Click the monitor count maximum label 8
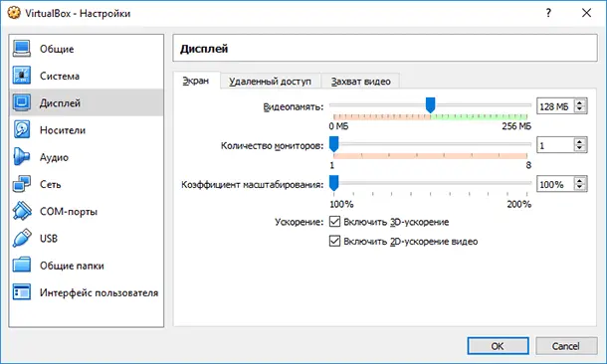The height and width of the screenshot is (364, 607). tap(528, 165)
